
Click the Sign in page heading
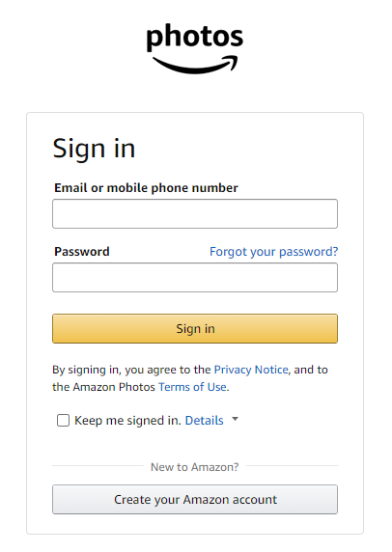[x=94, y=149]
